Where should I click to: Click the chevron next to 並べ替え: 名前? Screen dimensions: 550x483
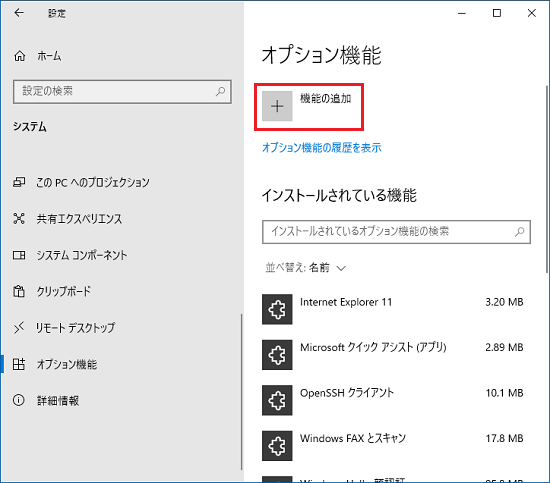click(x=341, y=268)
